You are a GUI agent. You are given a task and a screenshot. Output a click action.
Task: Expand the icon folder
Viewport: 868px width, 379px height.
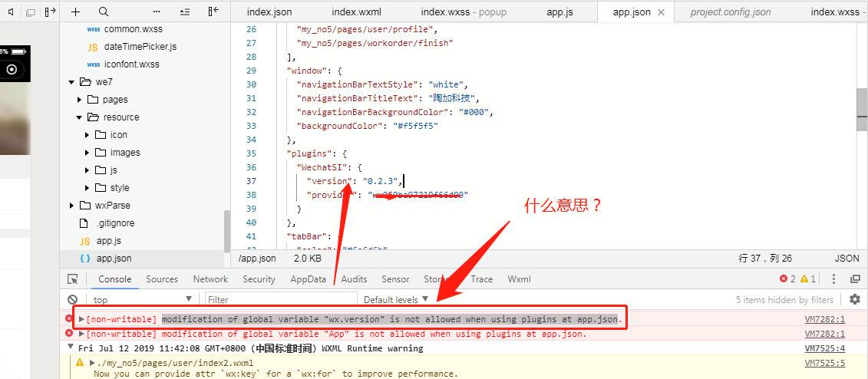(x=87, y=135)
